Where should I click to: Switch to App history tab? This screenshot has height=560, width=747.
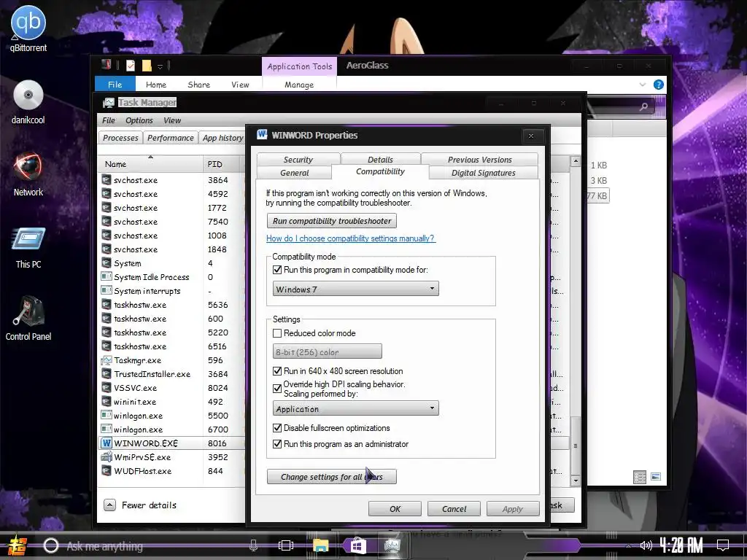[x=222, y=138]
